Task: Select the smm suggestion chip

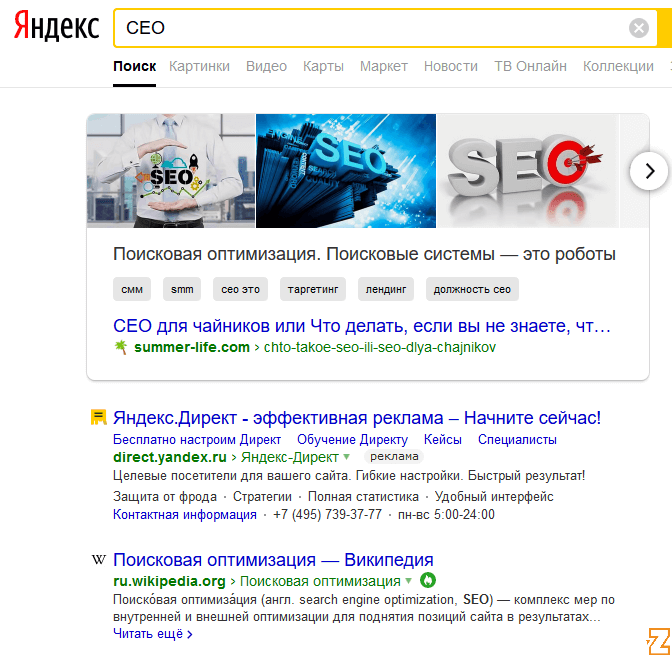Action: pyautogui.click(x=182, y=289)
